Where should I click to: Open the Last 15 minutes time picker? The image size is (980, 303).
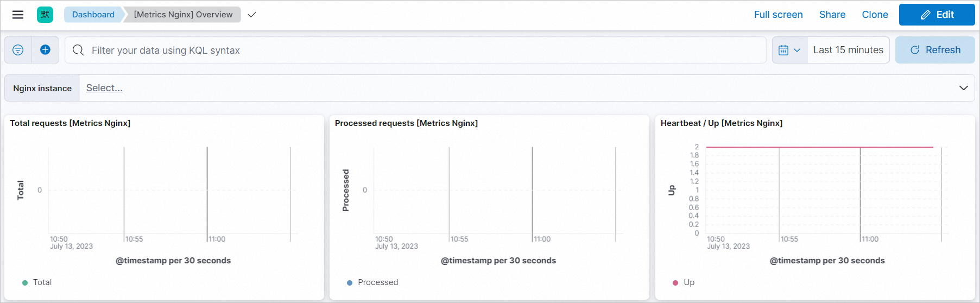point(848,50)
